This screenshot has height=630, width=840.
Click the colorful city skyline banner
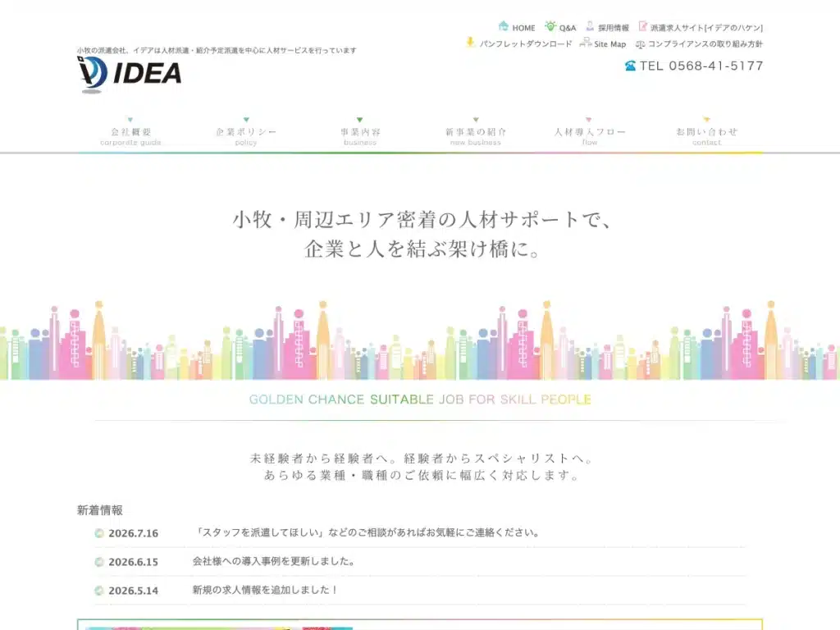tap(420, 340)
